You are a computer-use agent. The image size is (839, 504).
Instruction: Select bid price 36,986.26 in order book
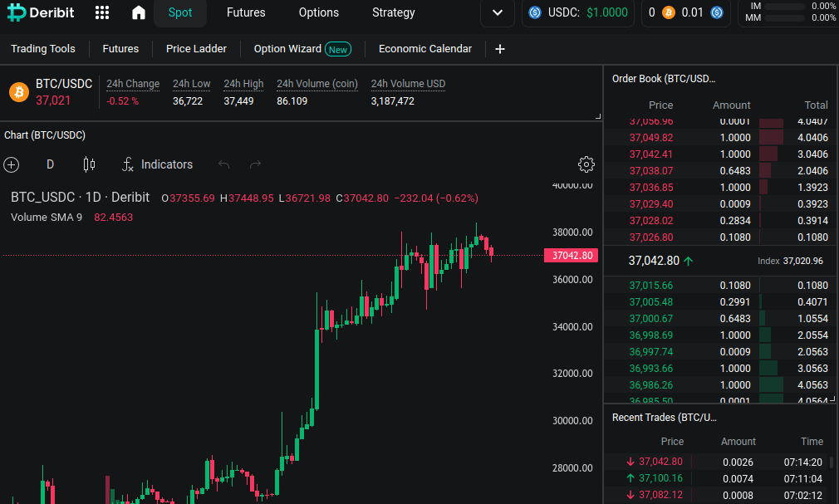click(650, 385)
